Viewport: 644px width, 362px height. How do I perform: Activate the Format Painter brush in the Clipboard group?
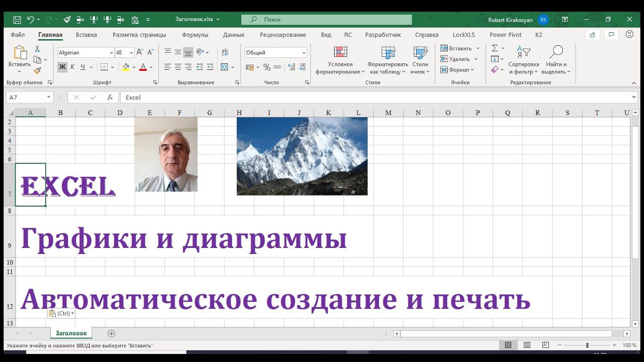coord(37,71)
